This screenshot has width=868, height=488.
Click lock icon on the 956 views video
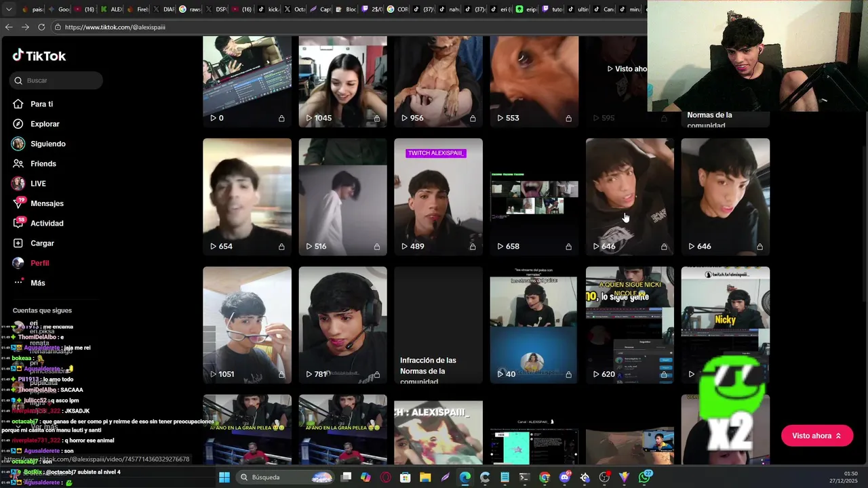(473, 118)
